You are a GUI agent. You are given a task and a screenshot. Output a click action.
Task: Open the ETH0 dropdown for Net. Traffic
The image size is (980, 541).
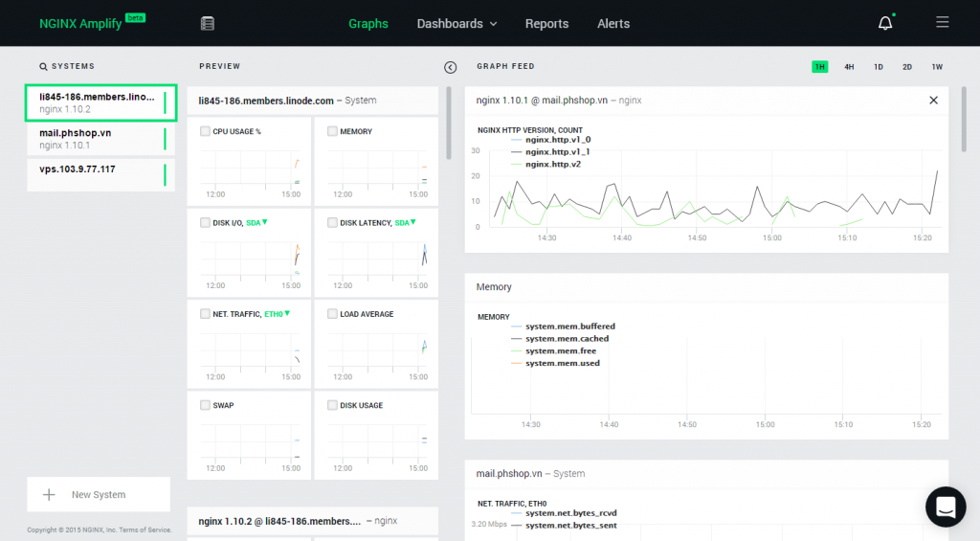point(277,314)
